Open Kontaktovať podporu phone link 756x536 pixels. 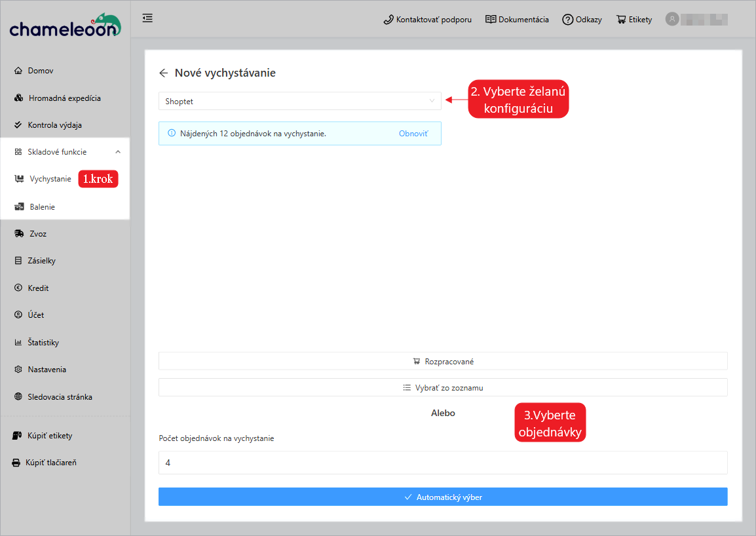tap(427, 20)
